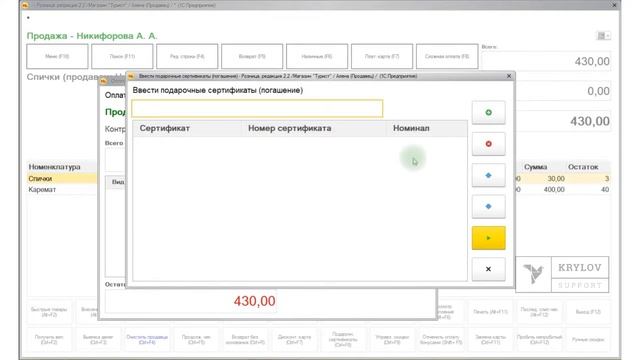The width and height of the screenshot is (640, 360).
Task: Focus the certificate code entry field
Action: pos(257,109)
